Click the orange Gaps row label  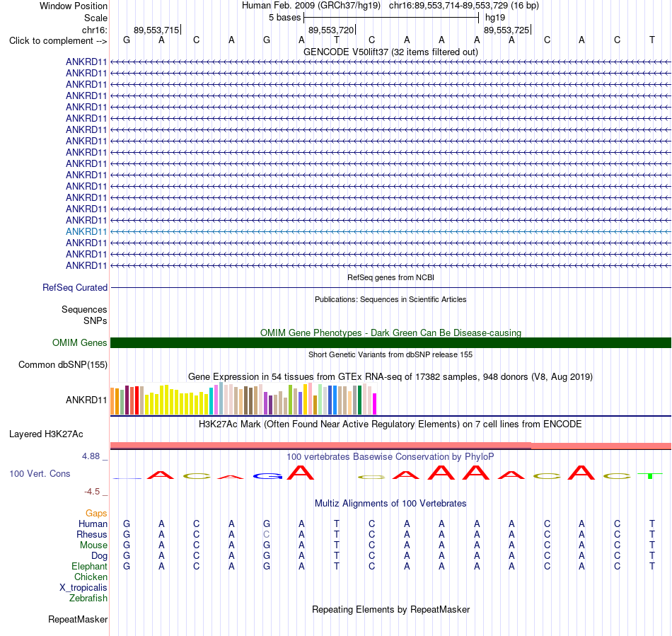(x=96, y=513)
